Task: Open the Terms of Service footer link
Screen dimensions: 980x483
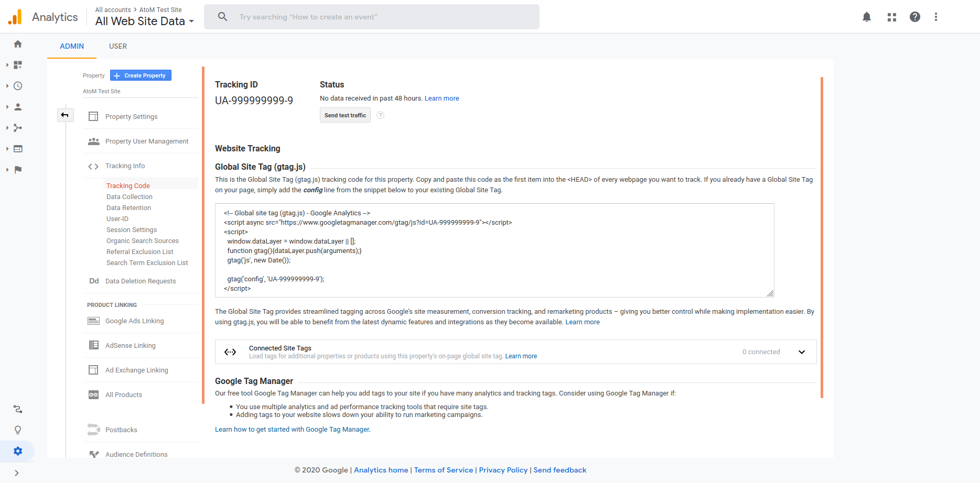Action: pos(444,470)
